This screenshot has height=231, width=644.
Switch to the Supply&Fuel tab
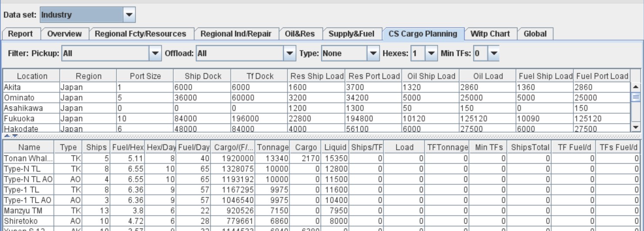[352, 34]
